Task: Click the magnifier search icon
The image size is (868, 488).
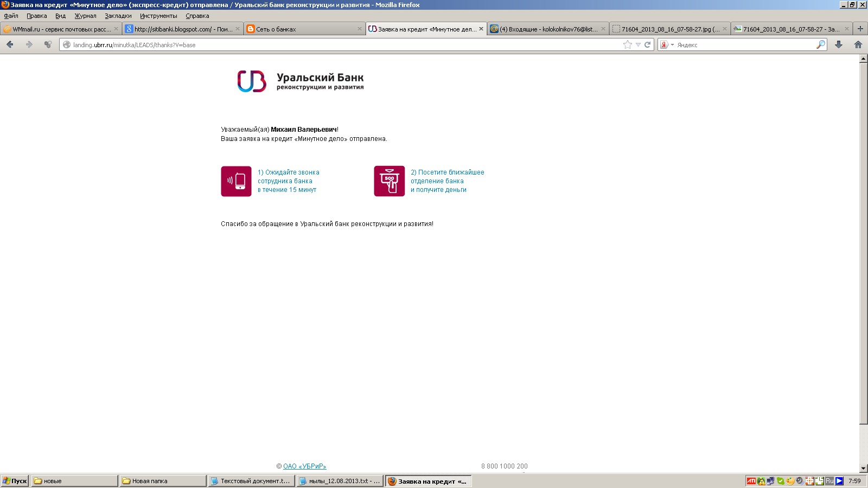Action: 821,44
